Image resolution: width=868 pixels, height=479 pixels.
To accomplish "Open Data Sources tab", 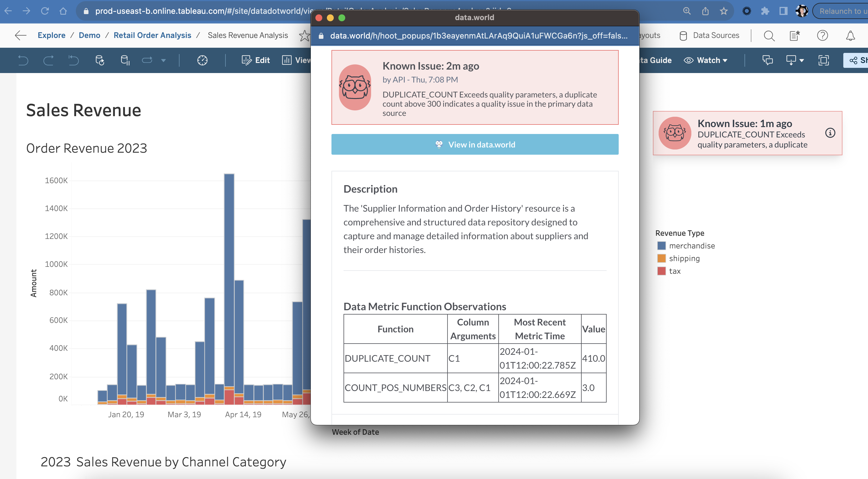I will pos(709,35).
